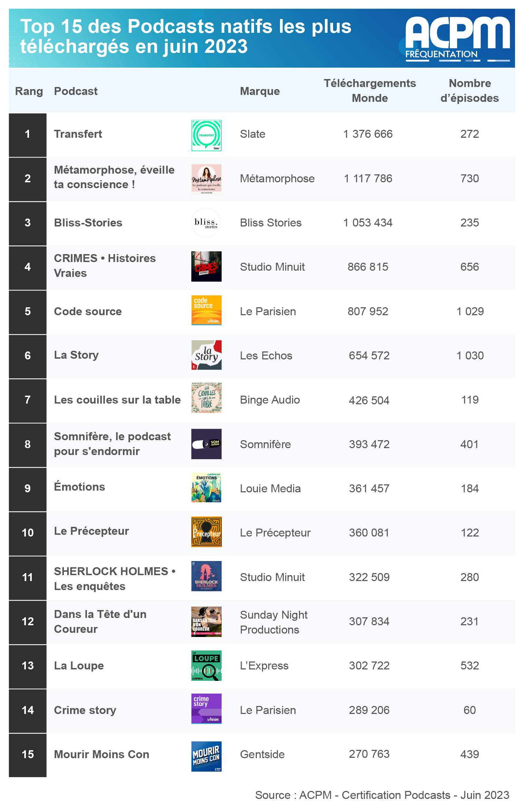Open the Crime story purple cover

pyautogui.click(x=206, y=709)
